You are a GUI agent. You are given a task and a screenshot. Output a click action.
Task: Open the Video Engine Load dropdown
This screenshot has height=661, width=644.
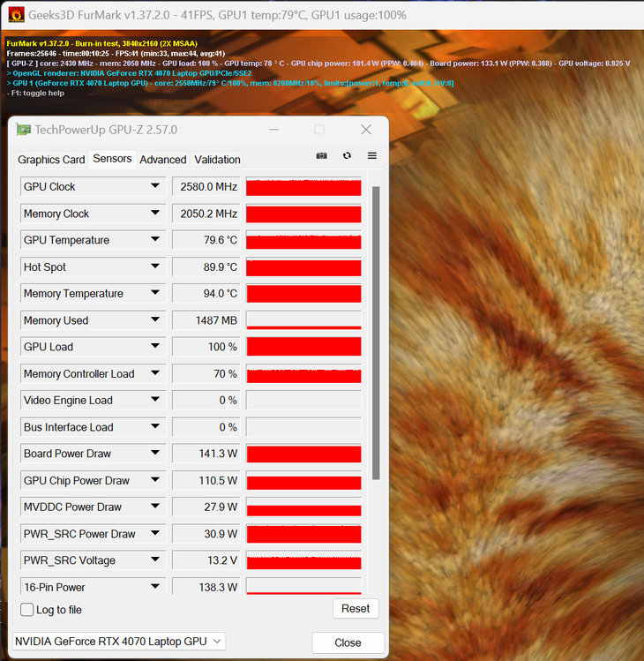coord(155,399)
